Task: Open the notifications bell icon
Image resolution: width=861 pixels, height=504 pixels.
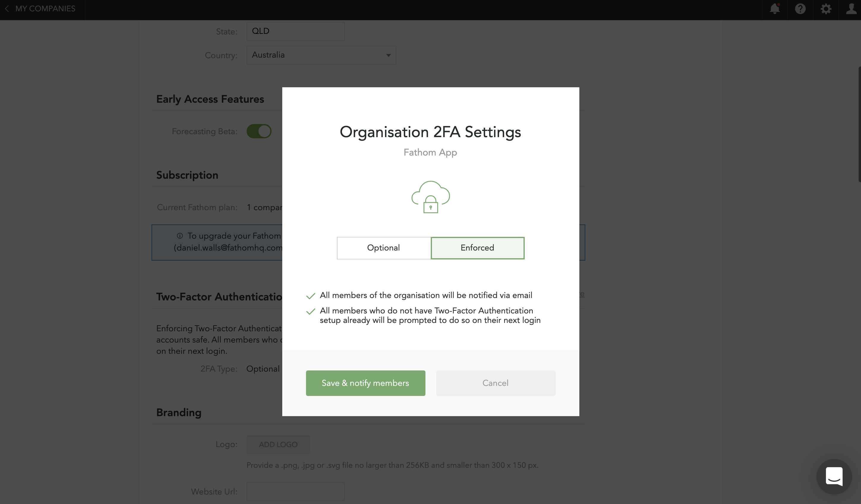Action: (x=775, y=9)
